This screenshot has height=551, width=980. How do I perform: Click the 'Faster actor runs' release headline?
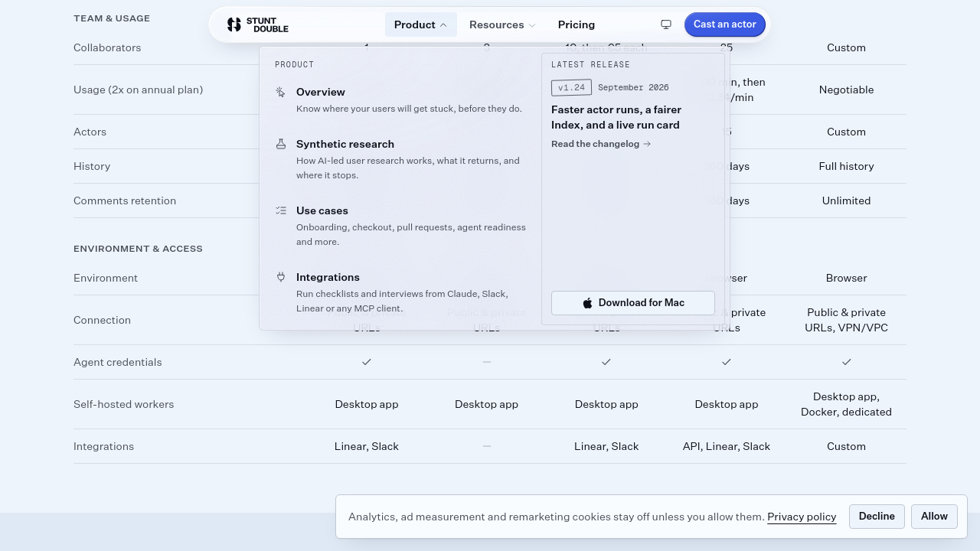click(616, 117)
